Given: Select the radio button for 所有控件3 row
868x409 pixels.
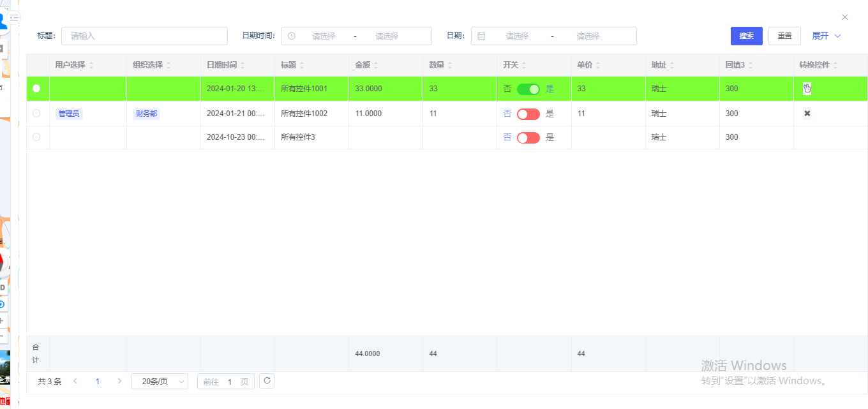Looking at the screenshot, I should [36, 137].
